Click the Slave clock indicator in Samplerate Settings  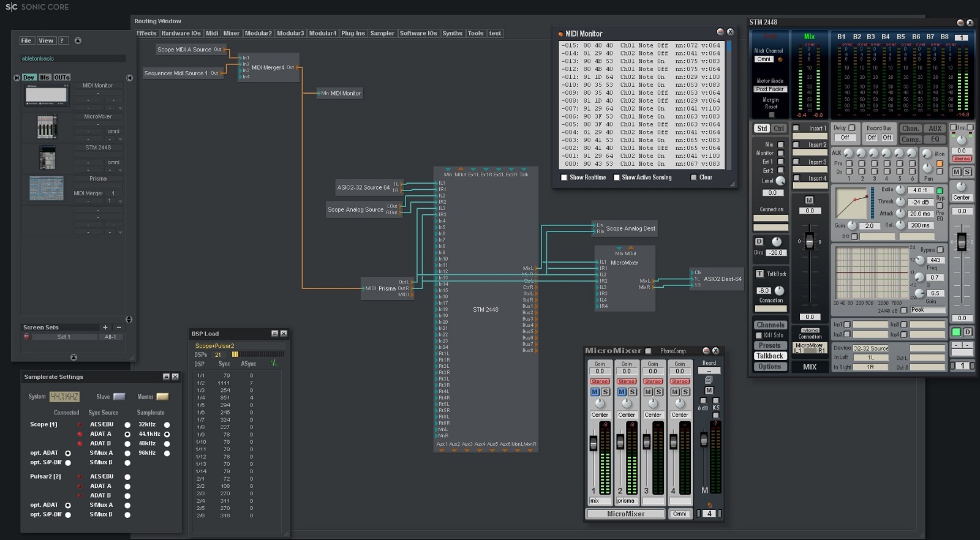pos(119,397)
